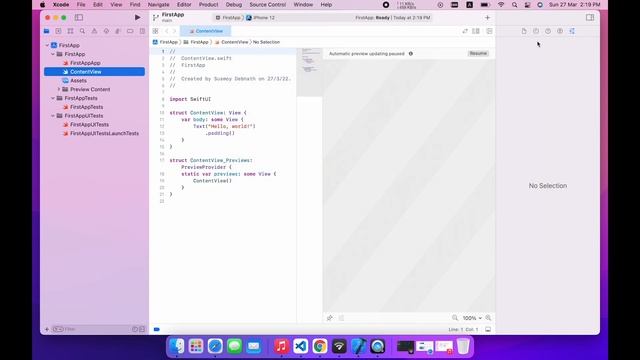Show the Accessibility inspector tab
Viewport: 640px width, 360px height.
(560, 31)
